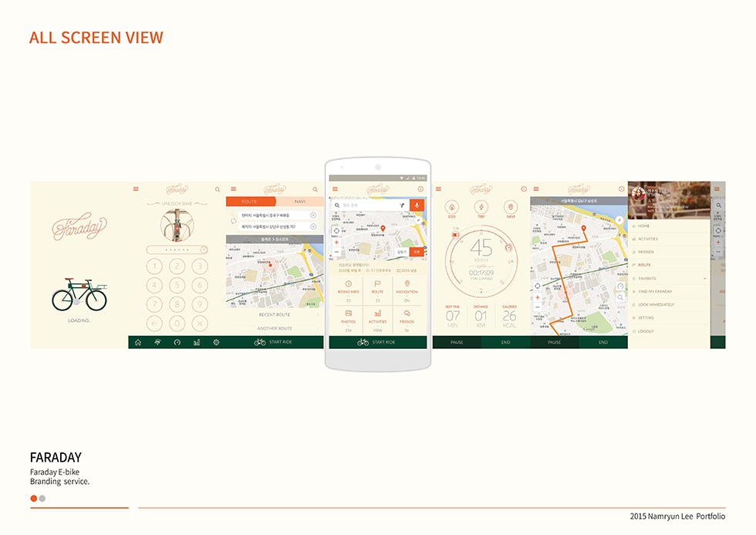
Task: Tap the speedometer icon in the bottom bar
Action: pyautogui.click(x=177, y=342)
